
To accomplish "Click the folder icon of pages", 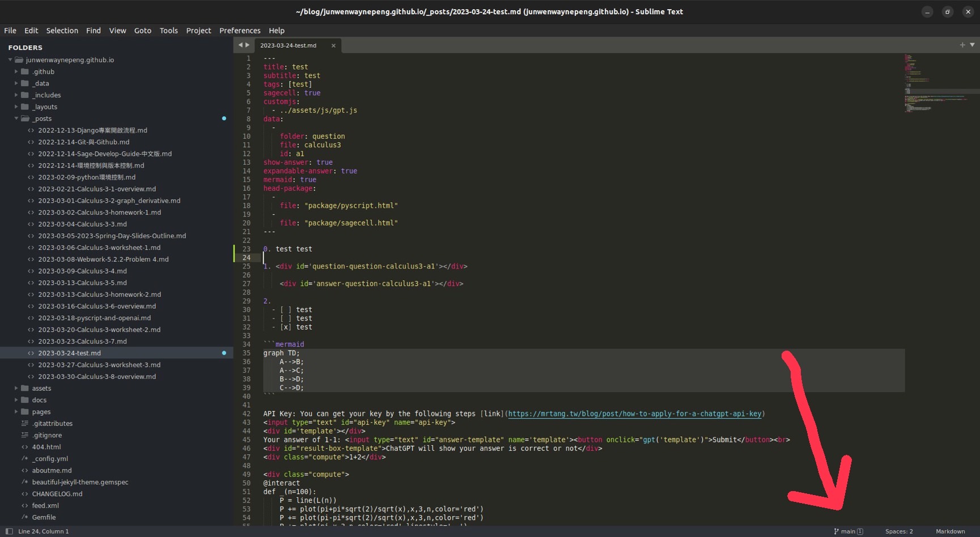I will pyautogui.click(x=25, y=412).
